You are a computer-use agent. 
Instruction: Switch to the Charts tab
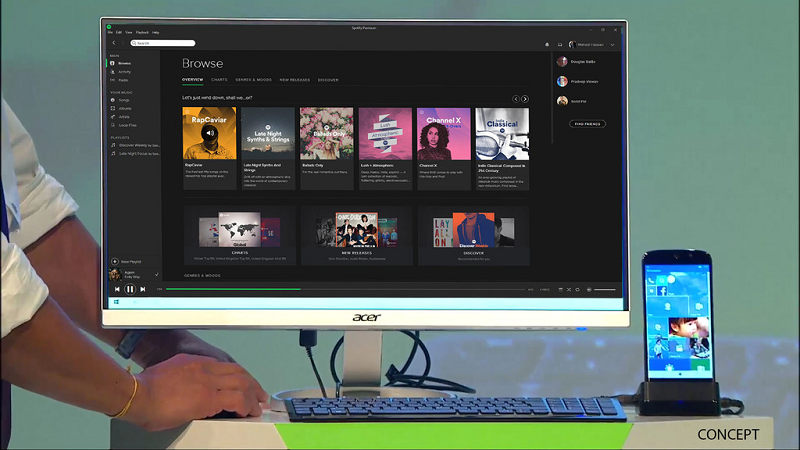[219, 80]
